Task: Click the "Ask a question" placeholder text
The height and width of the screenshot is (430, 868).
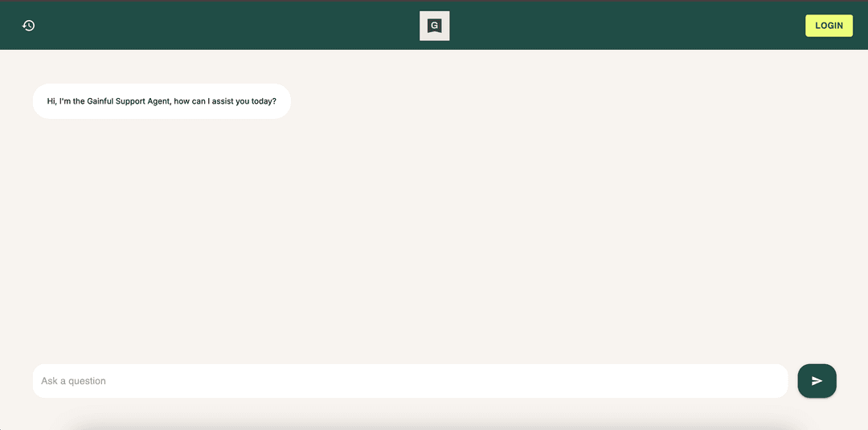Action: [74, 381]
